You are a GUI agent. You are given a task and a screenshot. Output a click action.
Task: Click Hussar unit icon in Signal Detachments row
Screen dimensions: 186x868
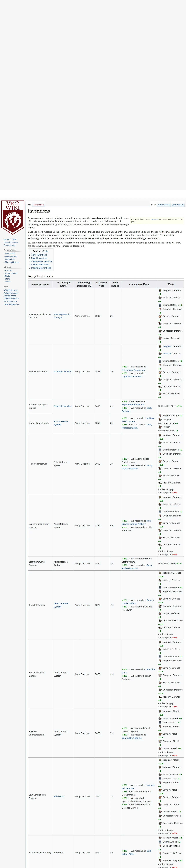point(160,427)
